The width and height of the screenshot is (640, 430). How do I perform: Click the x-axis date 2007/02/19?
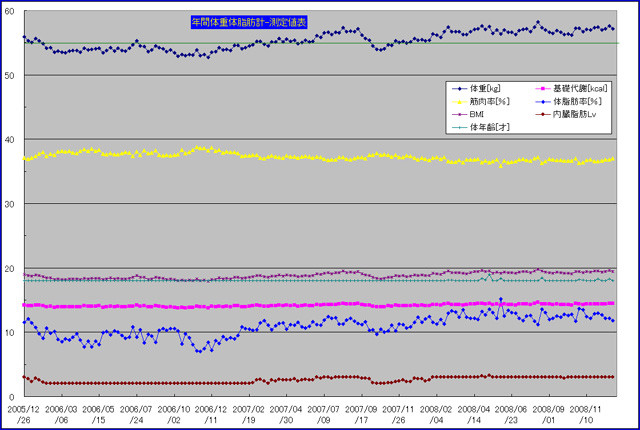pos(249,414)
